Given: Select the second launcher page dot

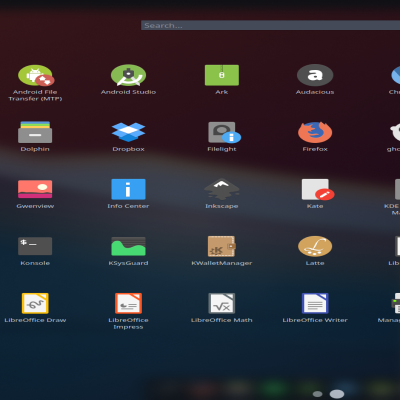Looking at the screenshot, I should [x=337, y=394].
